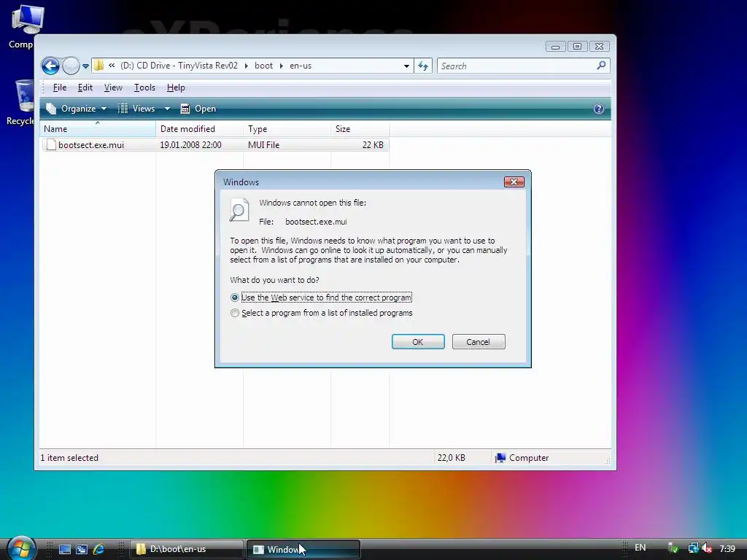
Task: Confirm the dialog with OK
Action: tap(418, 342)
